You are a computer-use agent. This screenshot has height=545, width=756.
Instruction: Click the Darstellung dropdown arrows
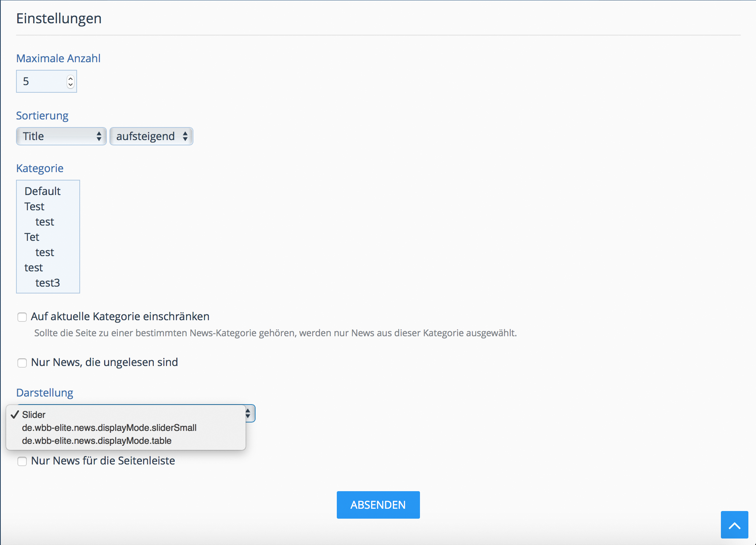pos(249,413)
